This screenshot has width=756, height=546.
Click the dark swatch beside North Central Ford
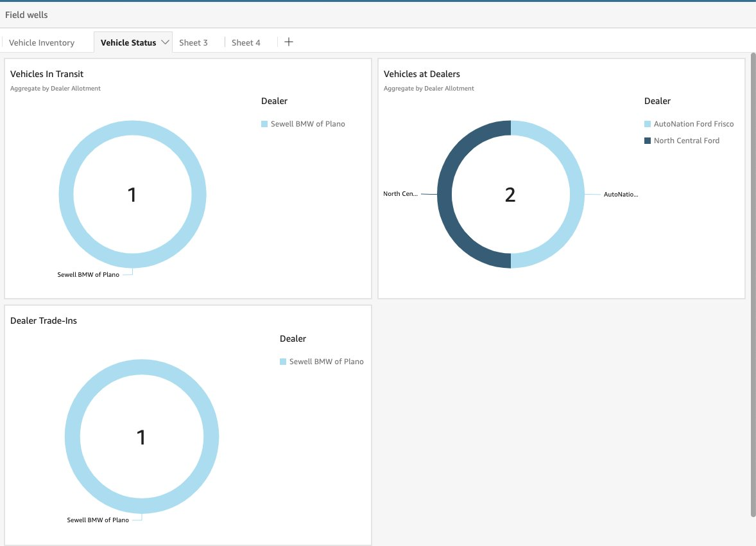click(646, 140)
